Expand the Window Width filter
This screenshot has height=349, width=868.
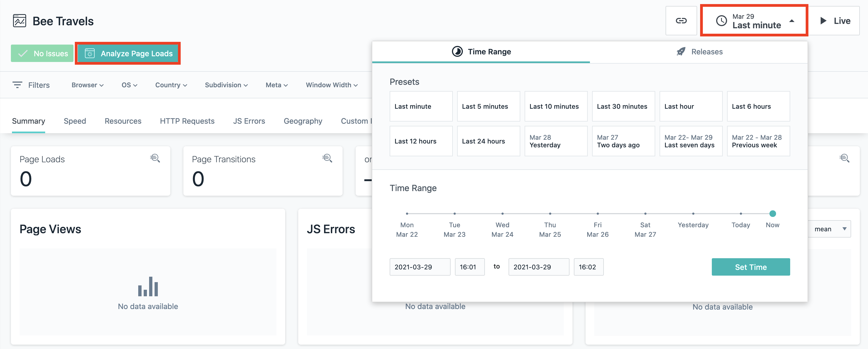pyautogui.click(x=332, y=85)
